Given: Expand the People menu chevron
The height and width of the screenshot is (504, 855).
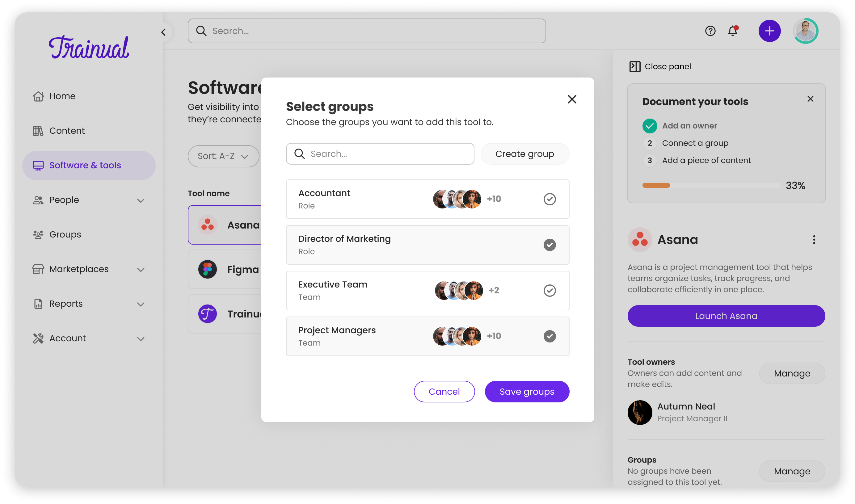Looking at the screenshot, I should pyautogui.click(x=141, y=200).
